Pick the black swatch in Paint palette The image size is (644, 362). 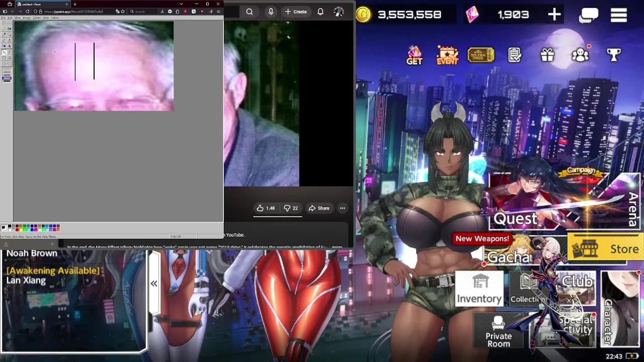[x=10, y=226]
